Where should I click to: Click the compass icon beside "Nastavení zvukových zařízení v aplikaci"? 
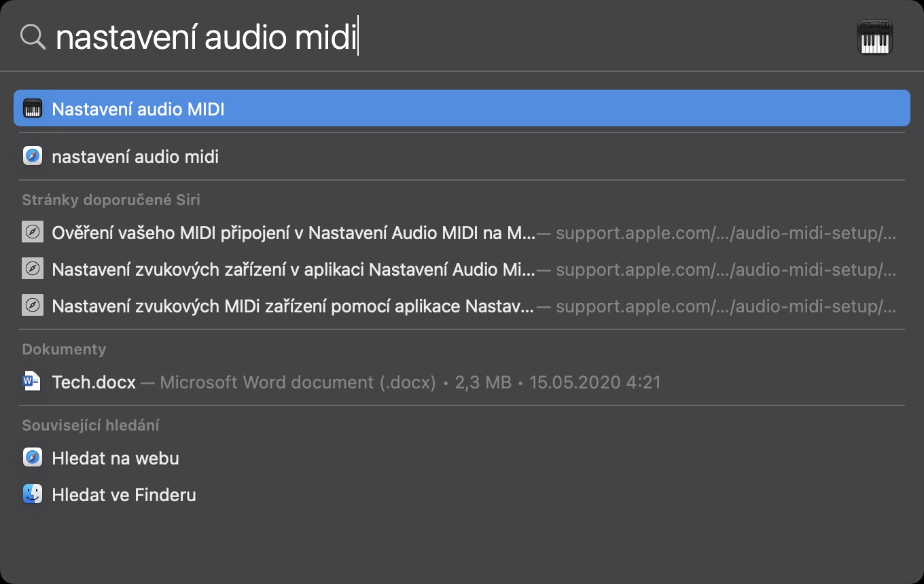click(x=33, y=270)
